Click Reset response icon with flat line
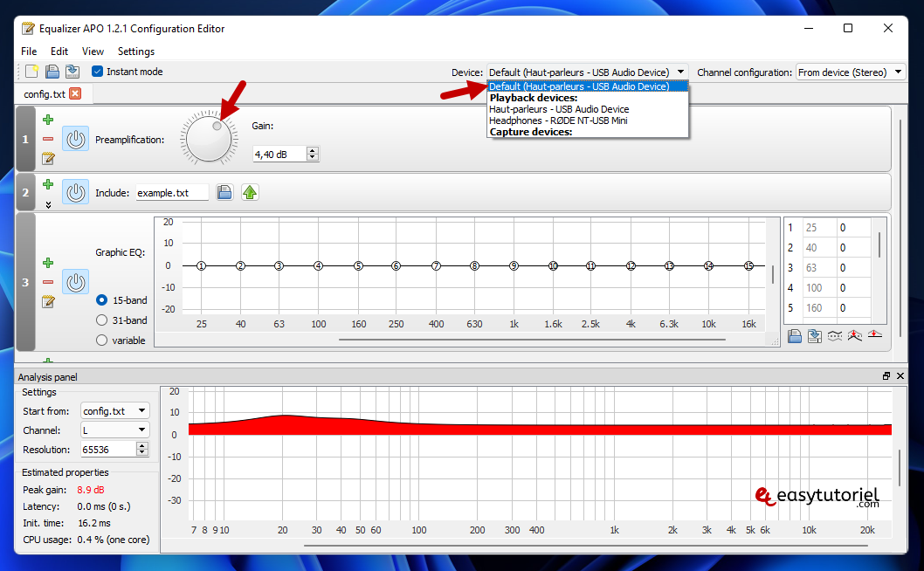 [875, 334]
